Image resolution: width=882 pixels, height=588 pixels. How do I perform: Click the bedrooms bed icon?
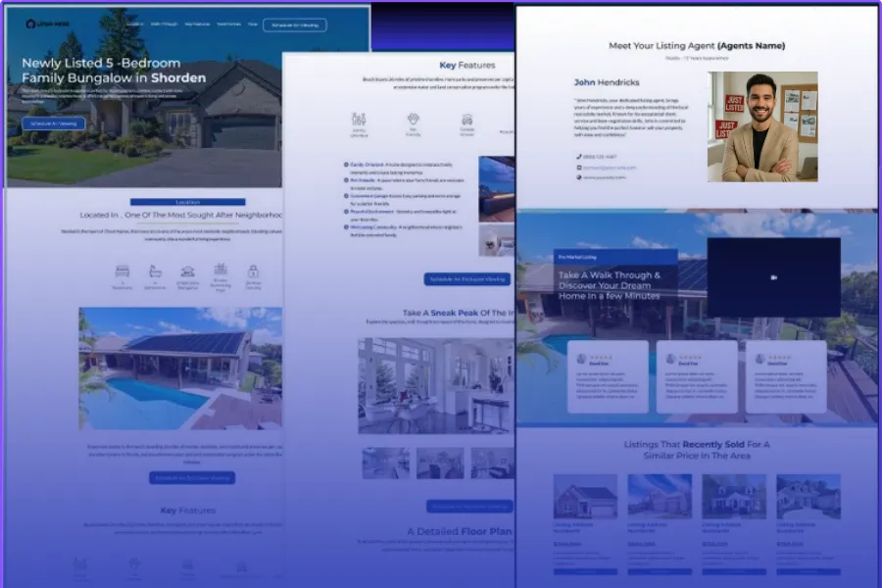(122, 271)
